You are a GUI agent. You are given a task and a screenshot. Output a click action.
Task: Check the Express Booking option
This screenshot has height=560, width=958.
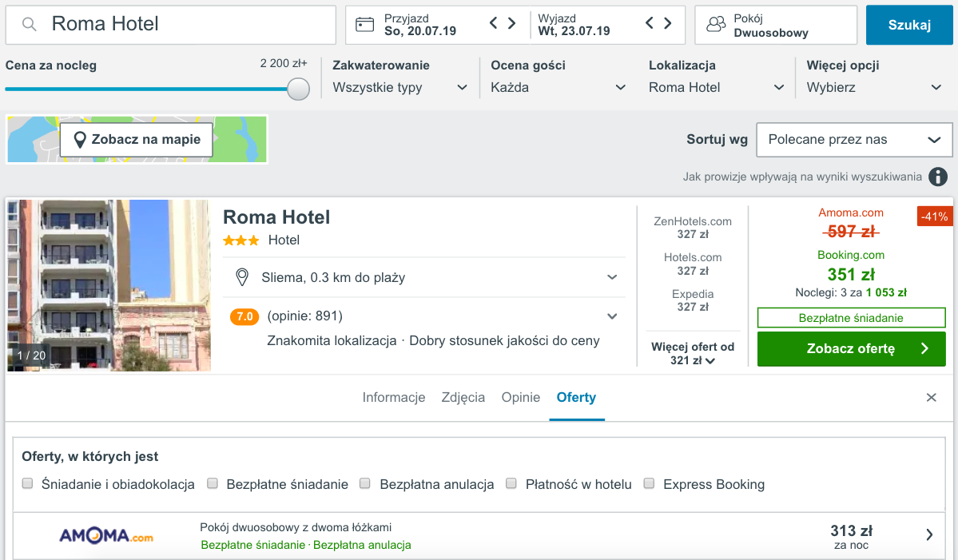(650, 483)
